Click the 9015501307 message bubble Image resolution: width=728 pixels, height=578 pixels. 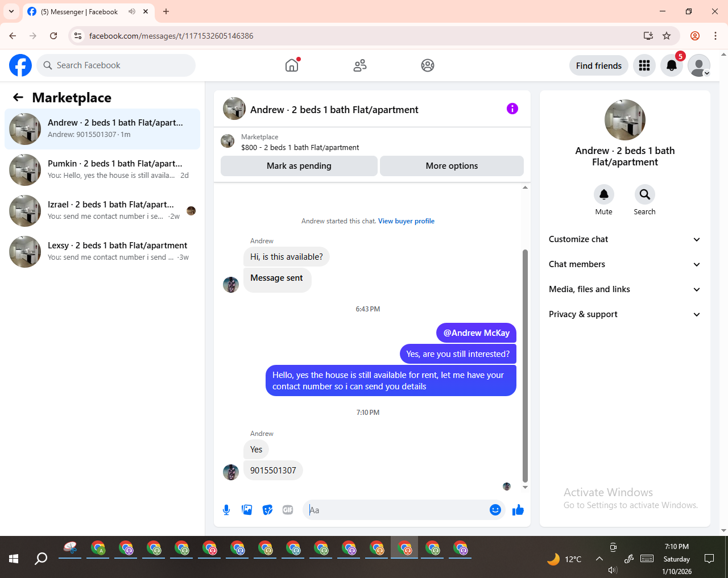click(x=273, y=471)
